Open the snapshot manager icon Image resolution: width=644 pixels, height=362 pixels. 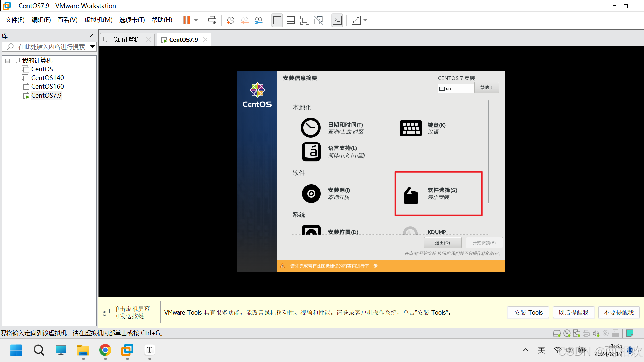pyautogui.click(x=258, y=20)
